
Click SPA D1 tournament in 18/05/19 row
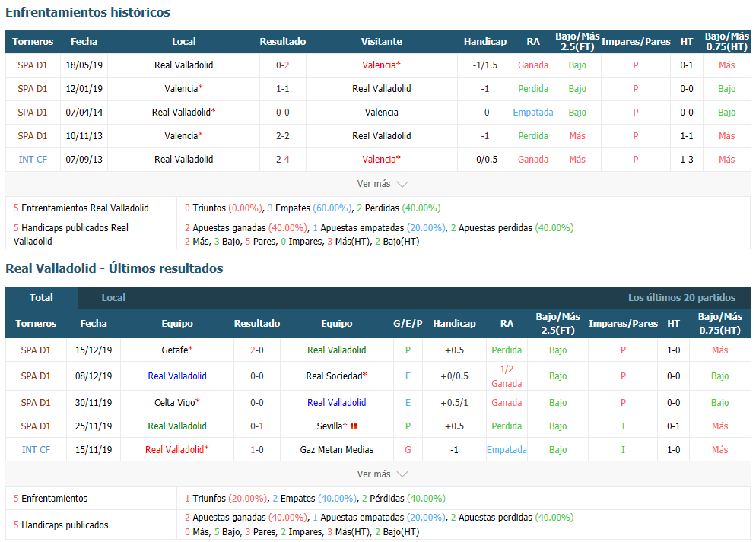(33, 65)
